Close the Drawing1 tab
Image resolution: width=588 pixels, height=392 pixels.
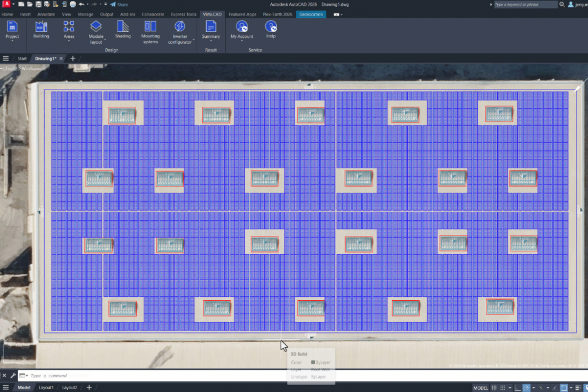point(61,59)
